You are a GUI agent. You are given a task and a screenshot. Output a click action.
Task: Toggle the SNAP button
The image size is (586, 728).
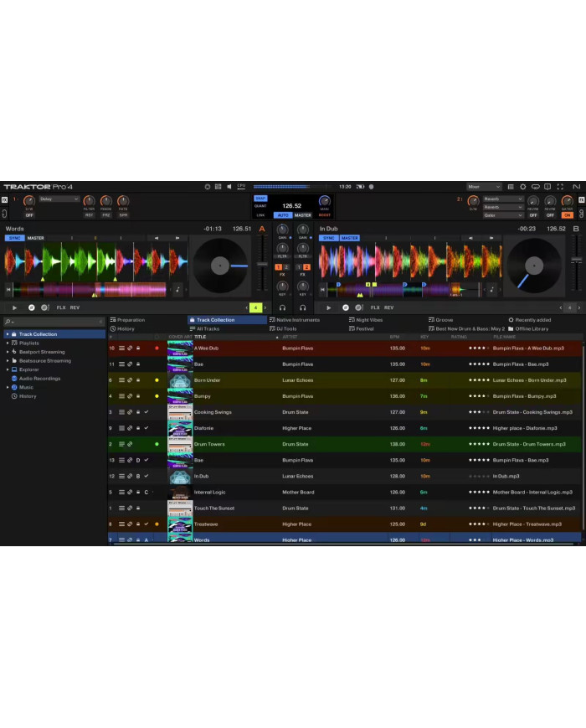[x=260, y=199]
